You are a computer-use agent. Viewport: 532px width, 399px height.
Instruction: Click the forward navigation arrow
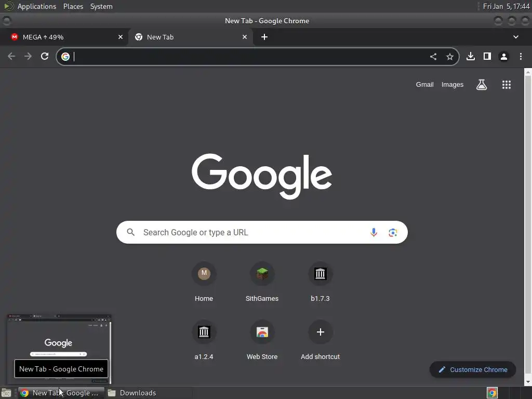[28, 56]
